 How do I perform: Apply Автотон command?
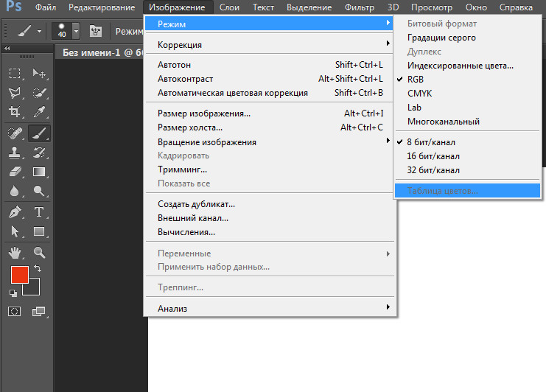pos(269,65)
